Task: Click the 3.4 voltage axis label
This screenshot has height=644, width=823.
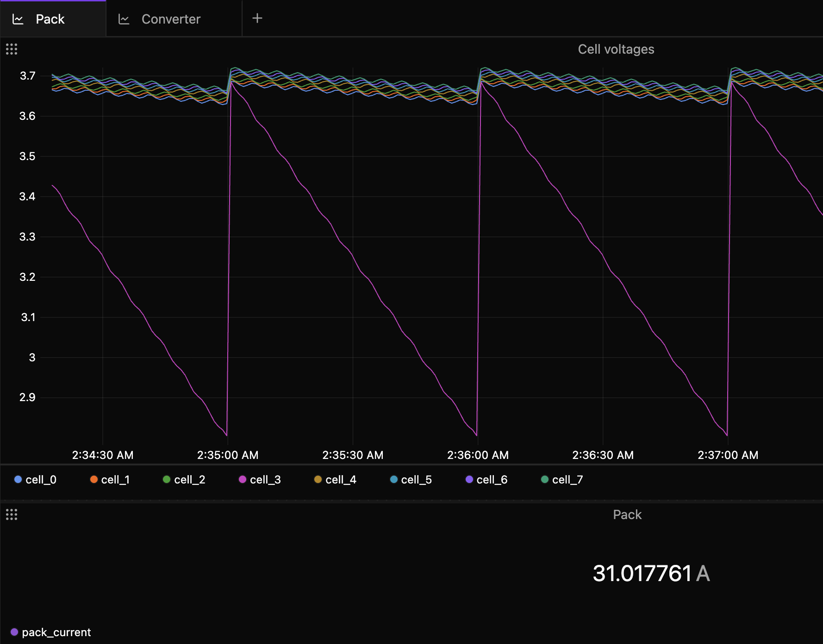Action: pyautogui.click(x=27, y=197)
